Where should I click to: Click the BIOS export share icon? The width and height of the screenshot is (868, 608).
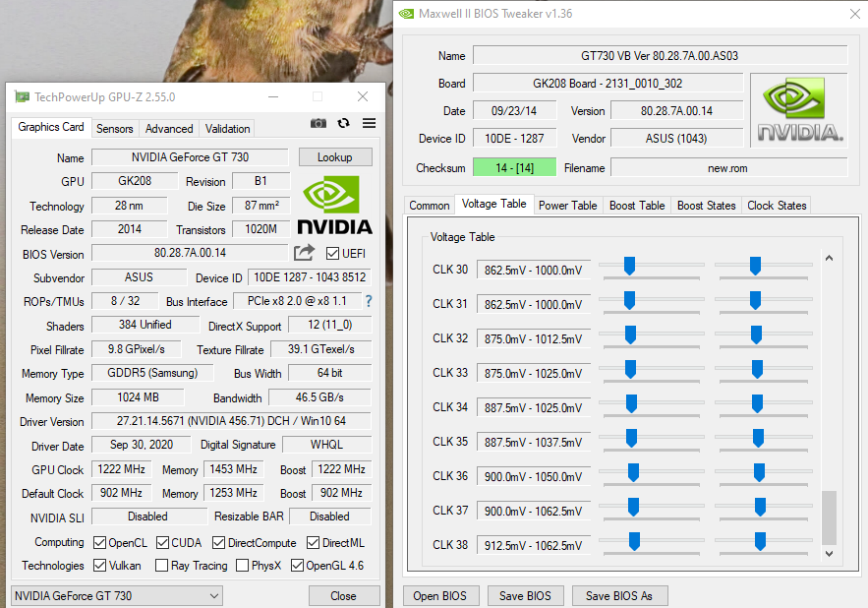(304, 253)
